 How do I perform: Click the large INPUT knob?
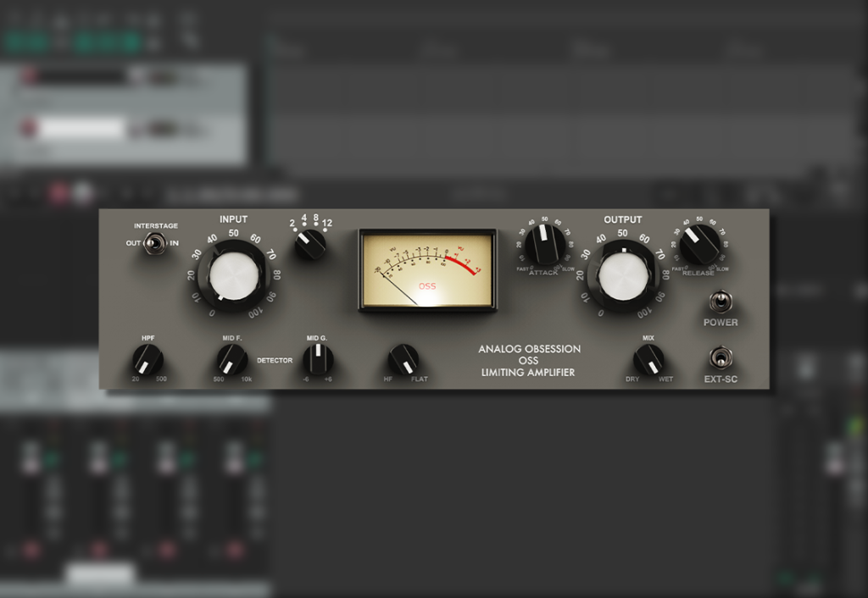tap(234, 277)
